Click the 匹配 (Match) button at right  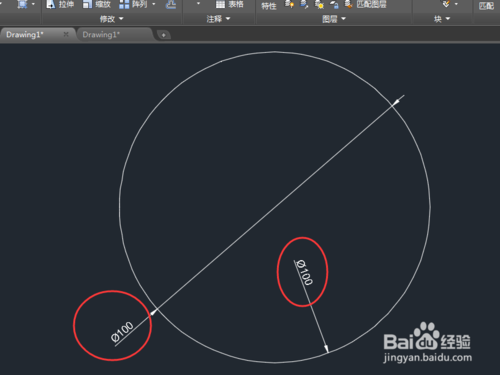486,6
